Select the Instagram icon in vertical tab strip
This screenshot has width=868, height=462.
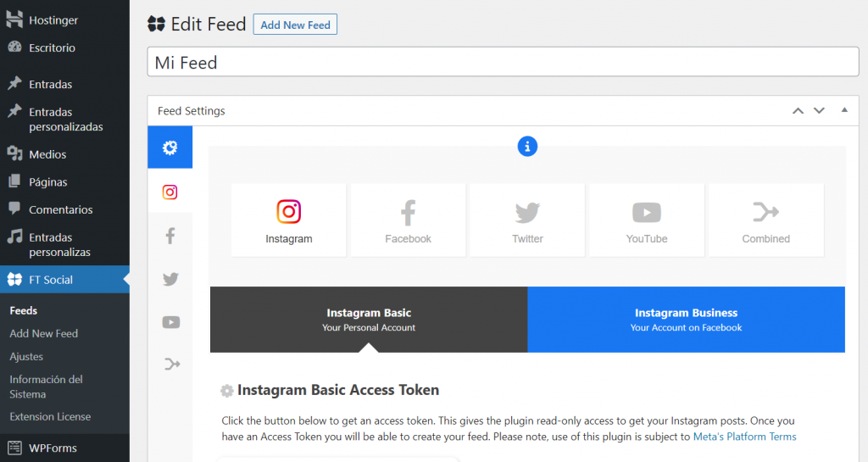coord(170,192)
